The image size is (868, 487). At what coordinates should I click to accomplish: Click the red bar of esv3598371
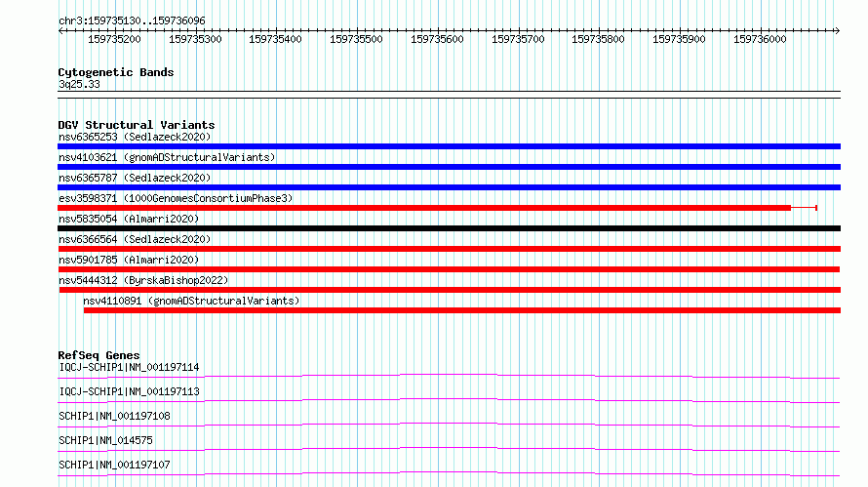[424, 208]
